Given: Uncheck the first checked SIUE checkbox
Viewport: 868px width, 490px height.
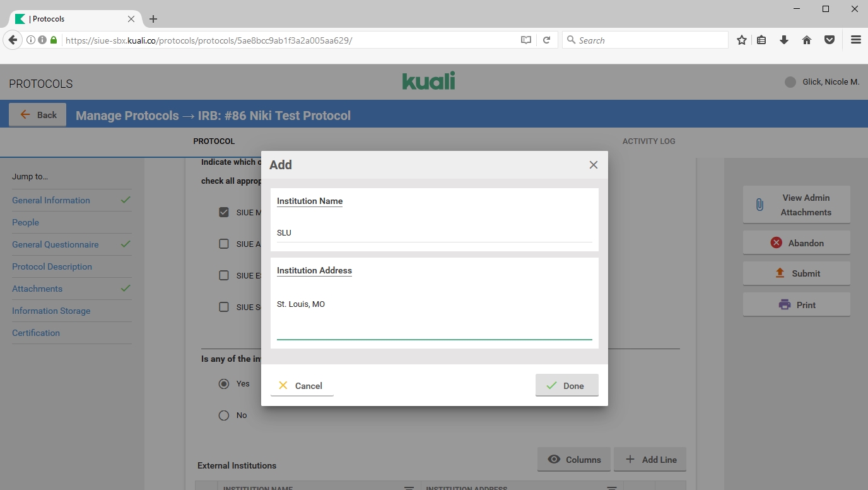Looking at the screenshot, I should pyautogui.click(x=224, y=212).
